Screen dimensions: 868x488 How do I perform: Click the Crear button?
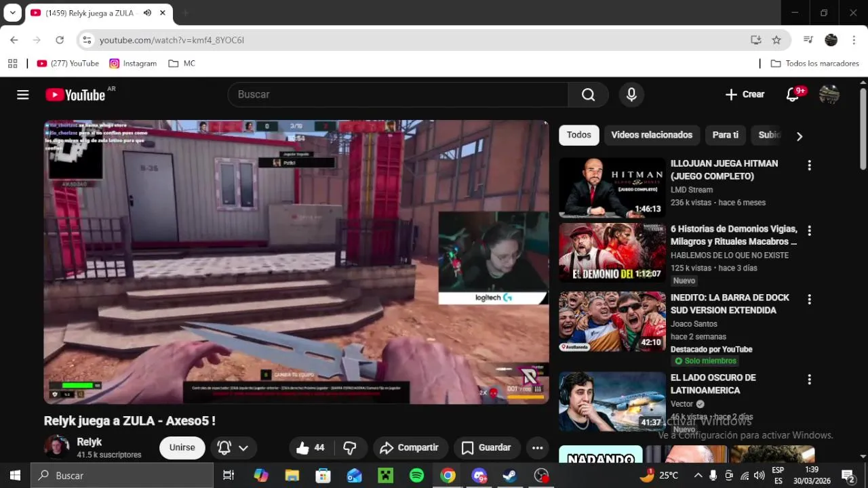(x=745, y=95)
